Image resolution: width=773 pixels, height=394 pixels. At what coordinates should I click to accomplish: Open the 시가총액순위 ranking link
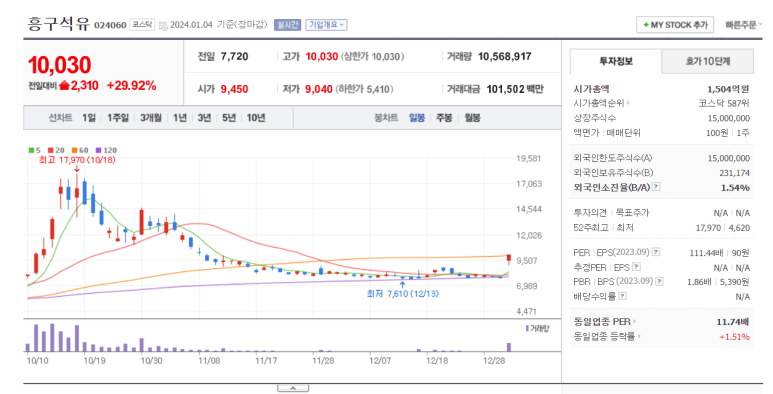(601, 103)
